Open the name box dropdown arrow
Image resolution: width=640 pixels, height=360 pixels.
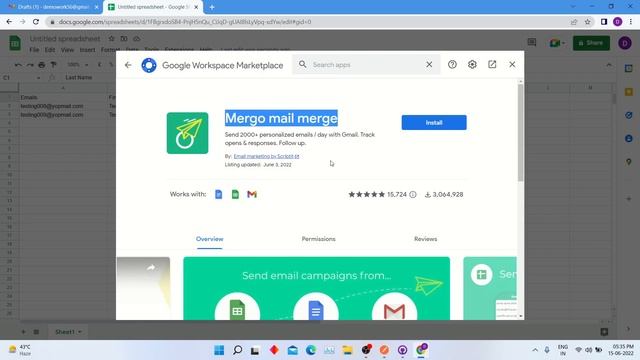point(38,78)
